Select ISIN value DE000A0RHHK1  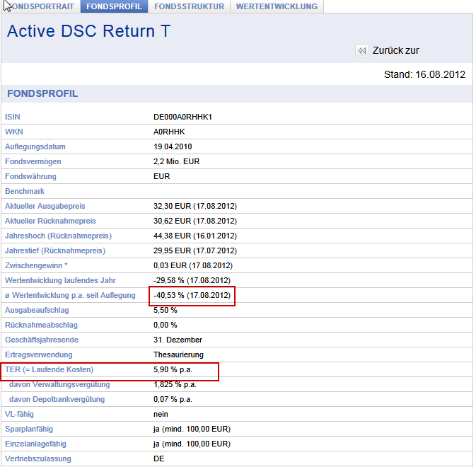182,117
